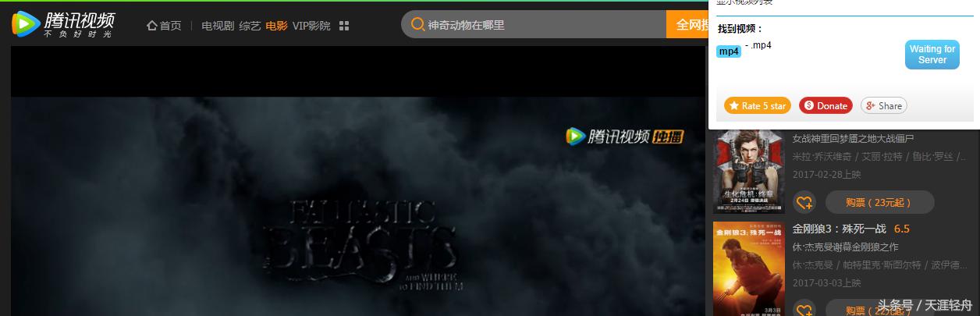Go to 首页 home link
980x316 pixels.
tap(170, 26)
